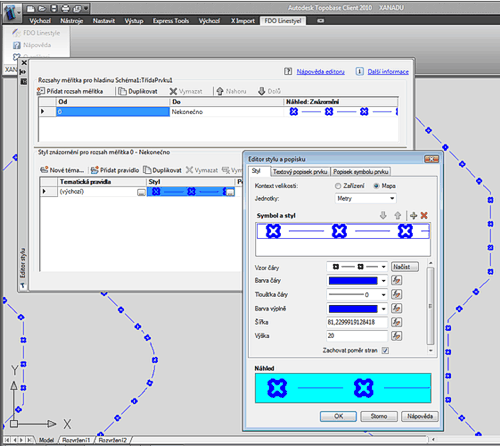Click Přidat pravidlo toolbar button
The height and width of the screenshot is (446, 500).
click(115, 170)
